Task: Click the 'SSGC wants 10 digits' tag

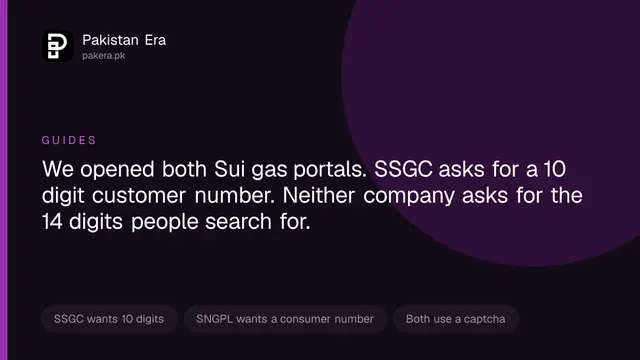Action: pos(109,319)
